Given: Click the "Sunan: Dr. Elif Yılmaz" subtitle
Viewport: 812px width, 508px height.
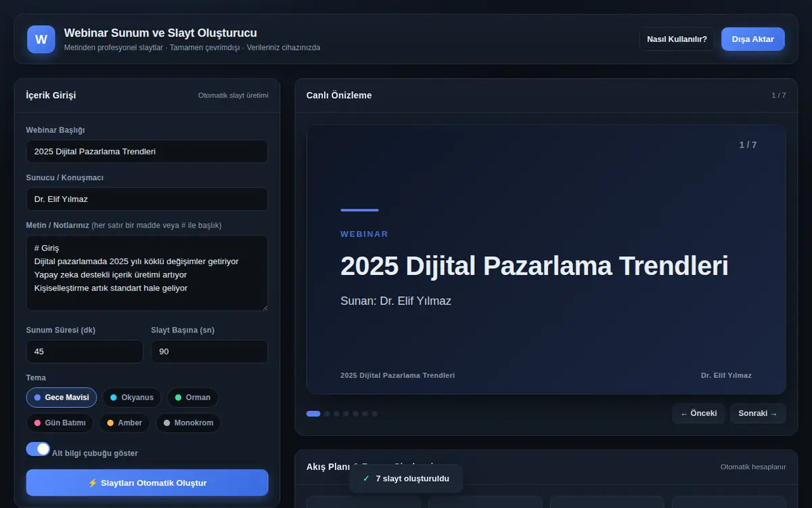Looking at the screenshot, I should pos(396,301).
